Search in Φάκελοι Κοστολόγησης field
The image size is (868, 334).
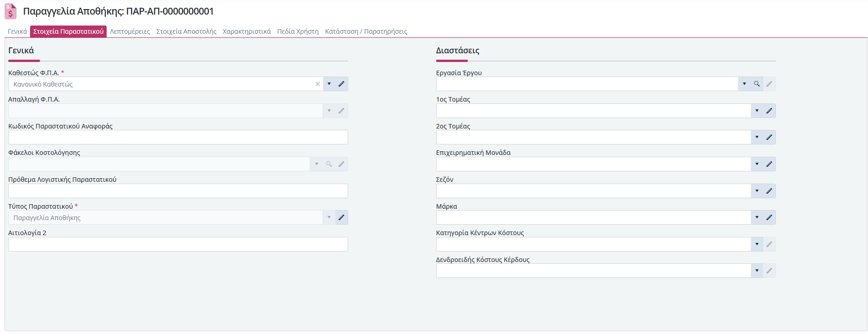coord(329,164)
